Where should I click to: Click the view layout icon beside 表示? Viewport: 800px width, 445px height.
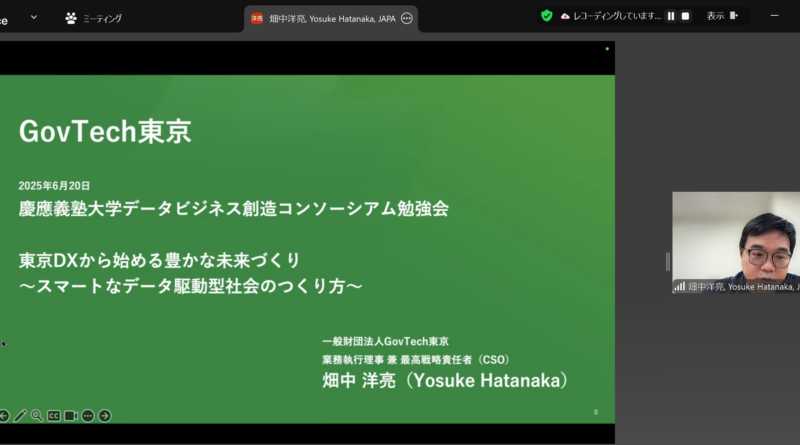734,15
